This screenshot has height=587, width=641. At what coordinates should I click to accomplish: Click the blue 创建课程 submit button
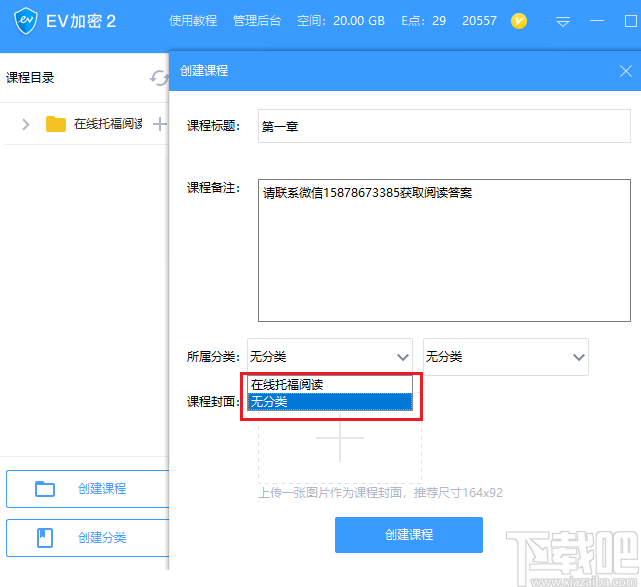(x=409, y=535)
